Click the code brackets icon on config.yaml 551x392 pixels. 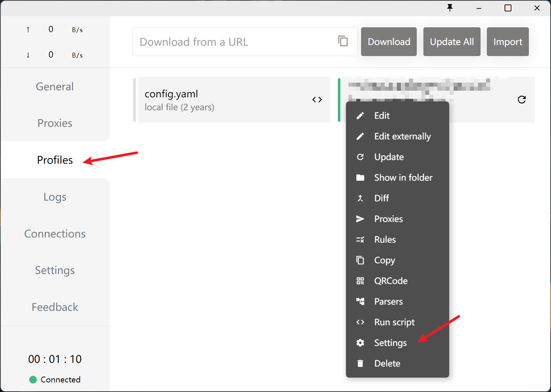(317, 100)
